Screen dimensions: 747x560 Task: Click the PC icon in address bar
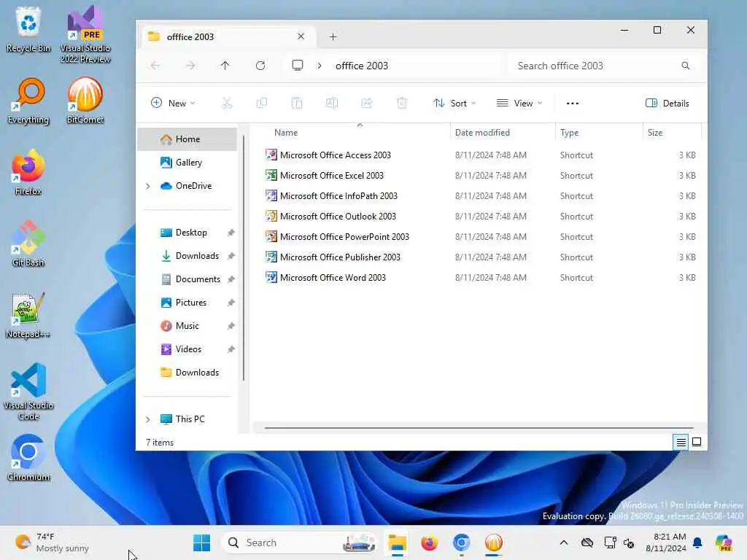point(298,66)
